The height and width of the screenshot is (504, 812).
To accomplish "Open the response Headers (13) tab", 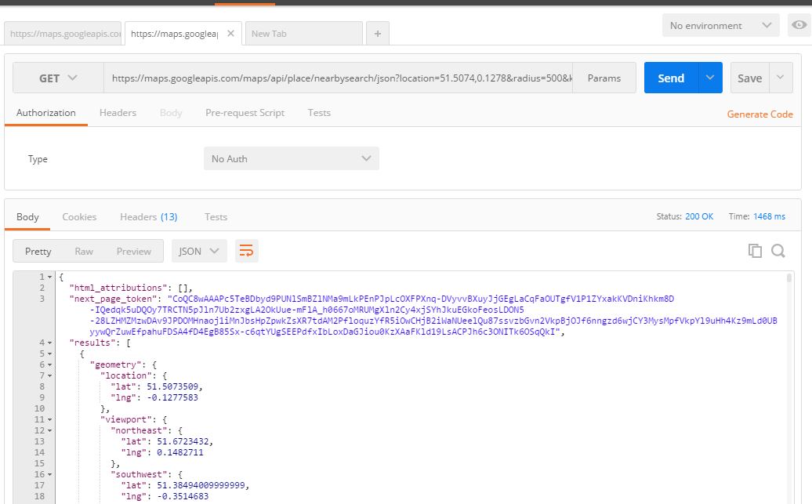I will [x=149, y=217].
